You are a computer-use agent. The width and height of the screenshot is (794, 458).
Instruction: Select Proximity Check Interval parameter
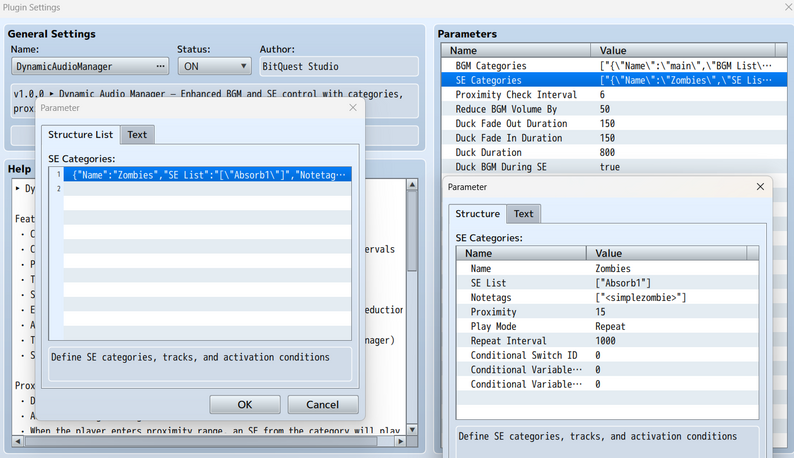pos(614,95)
